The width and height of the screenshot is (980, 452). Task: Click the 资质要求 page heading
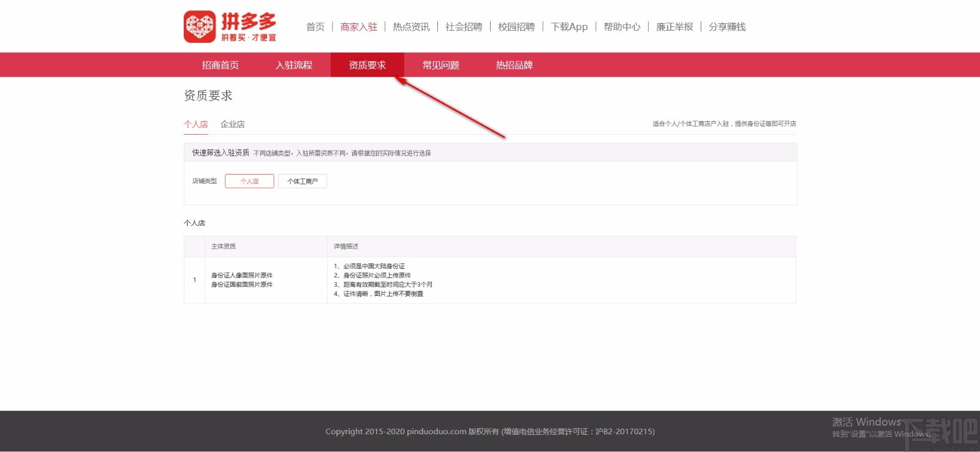coord(208,96)
